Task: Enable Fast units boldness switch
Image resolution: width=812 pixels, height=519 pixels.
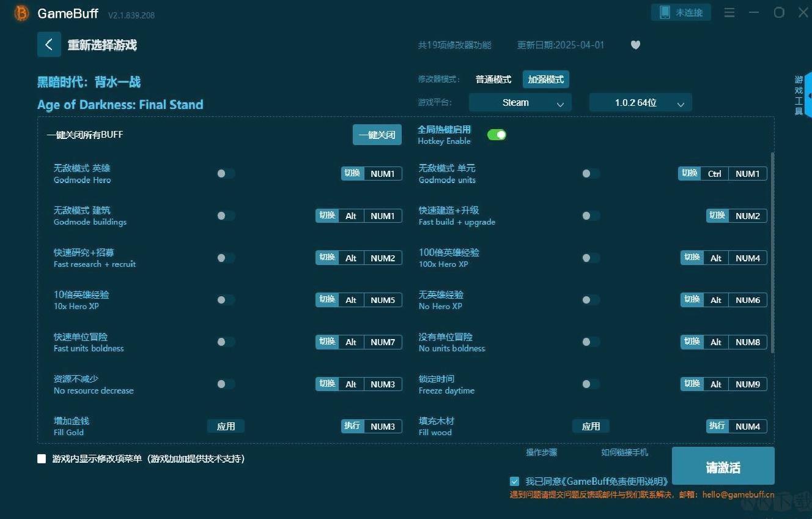Action: point(226,342)
